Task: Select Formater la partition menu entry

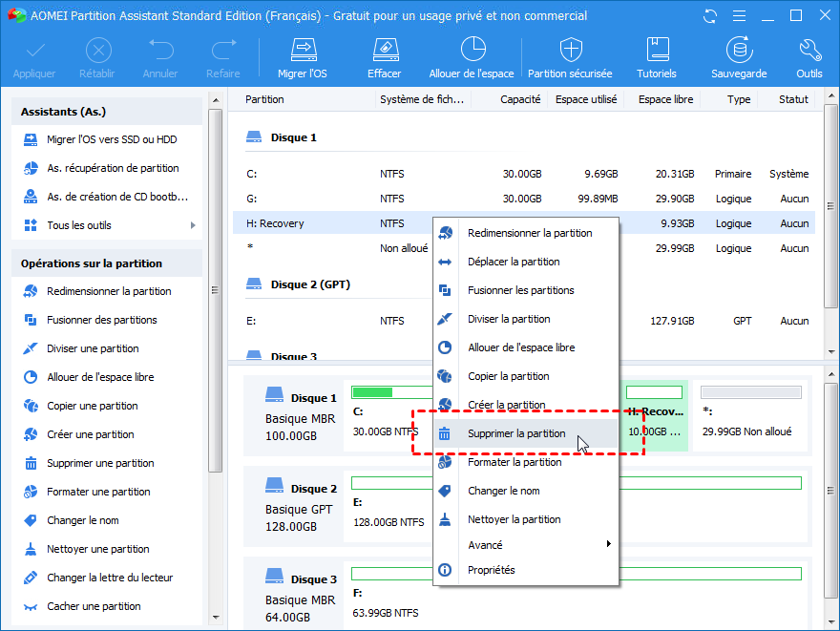Action: (514, 462)
